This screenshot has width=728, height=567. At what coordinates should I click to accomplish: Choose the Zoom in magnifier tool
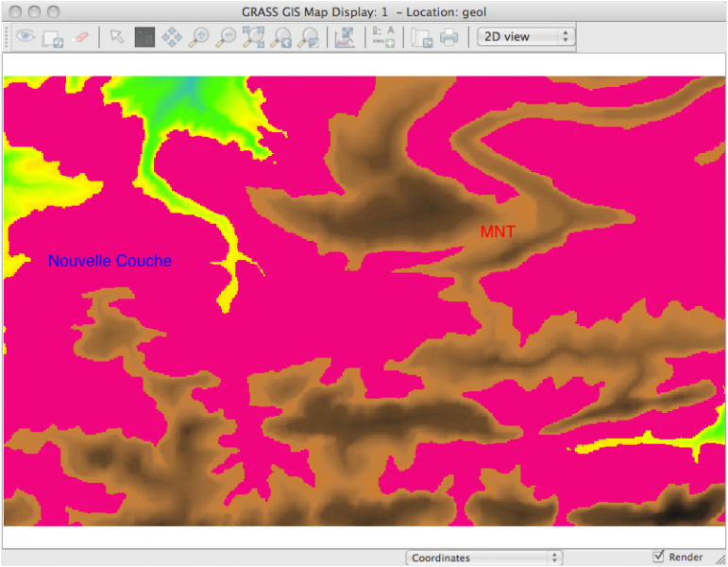click(x=198, y=37)
